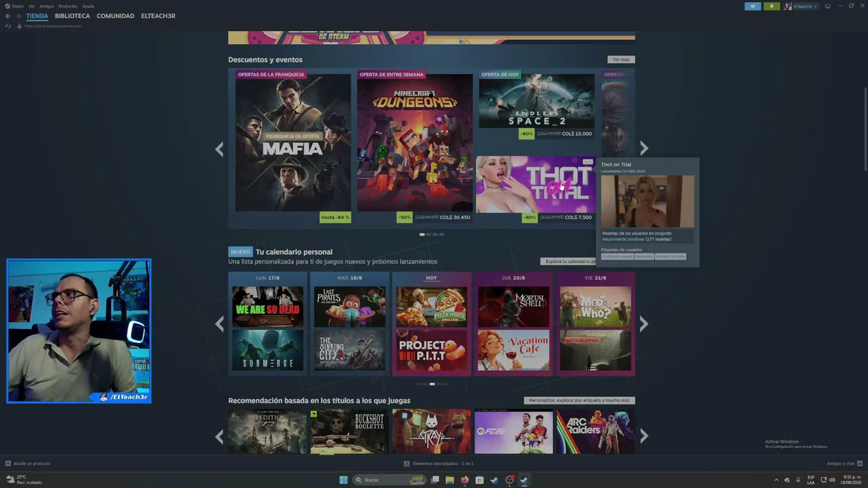Open Amigos y chat
The image size is (868, 488).
841,464
